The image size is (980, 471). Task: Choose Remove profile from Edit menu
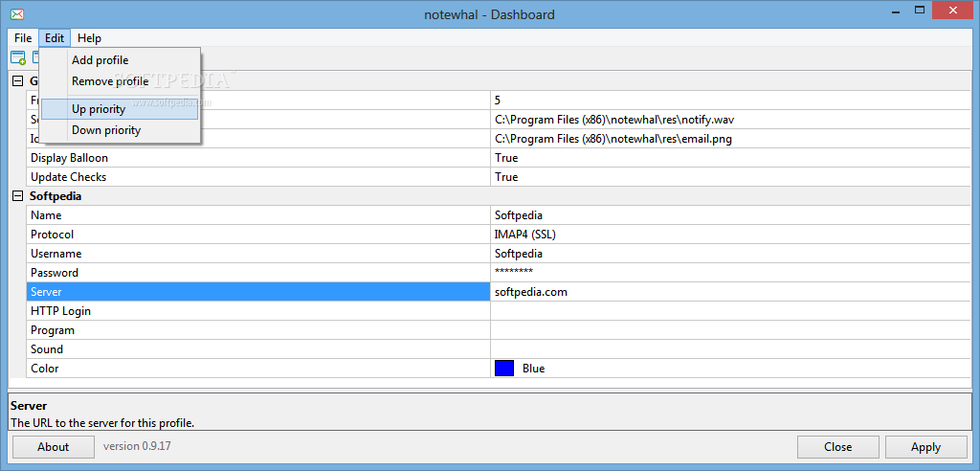click(120, 81)
